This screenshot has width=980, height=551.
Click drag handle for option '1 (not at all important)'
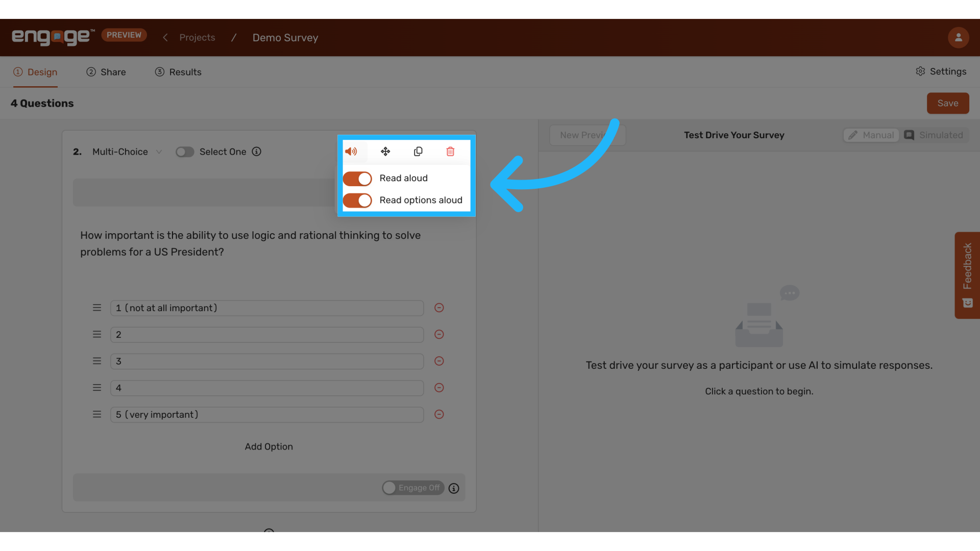click(97, 308)
